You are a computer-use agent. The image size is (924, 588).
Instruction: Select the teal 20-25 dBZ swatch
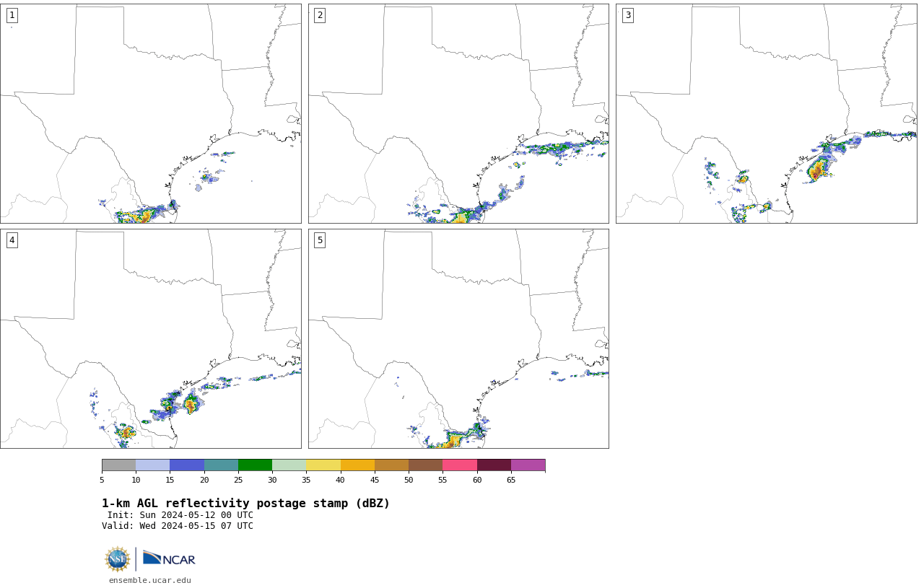click(221, 465)
